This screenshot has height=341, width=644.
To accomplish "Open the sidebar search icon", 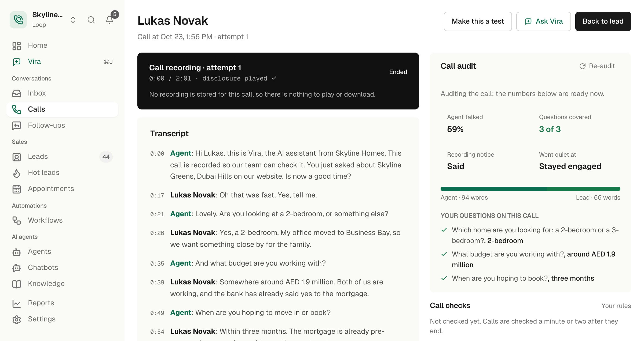I will point(91,20).
